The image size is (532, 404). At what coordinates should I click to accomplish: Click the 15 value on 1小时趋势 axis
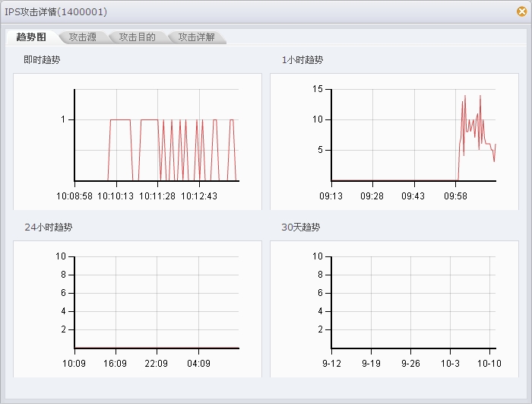pyautogui.click(x=318, y=89)
